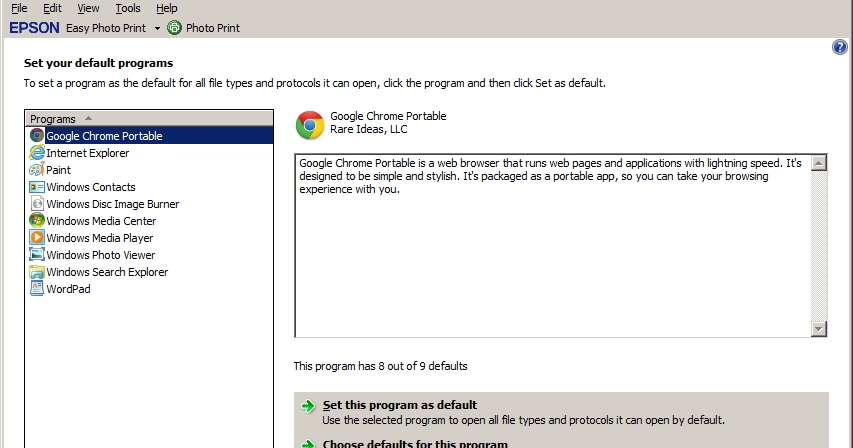Click the 'Rare Ideas, LLC' publisher text
This screenshot has width=853, height=448.
pyautogui.click(x=368, y=129)
